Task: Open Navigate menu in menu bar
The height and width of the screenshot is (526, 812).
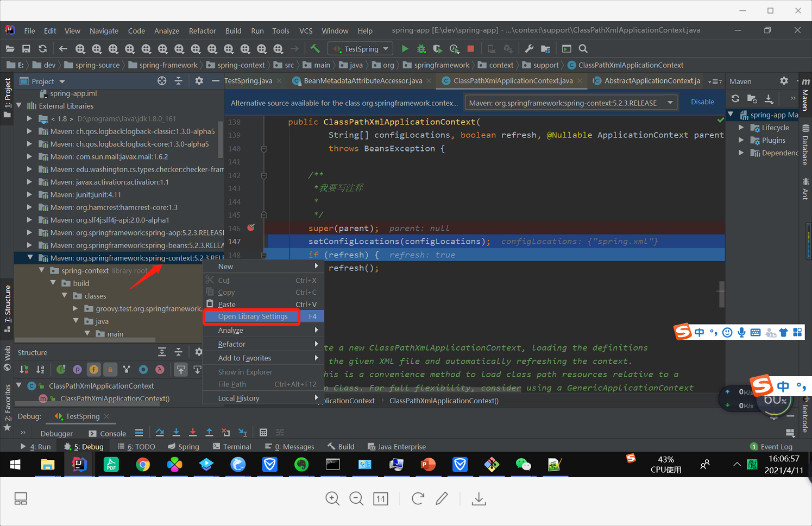Action: point(104,31)
